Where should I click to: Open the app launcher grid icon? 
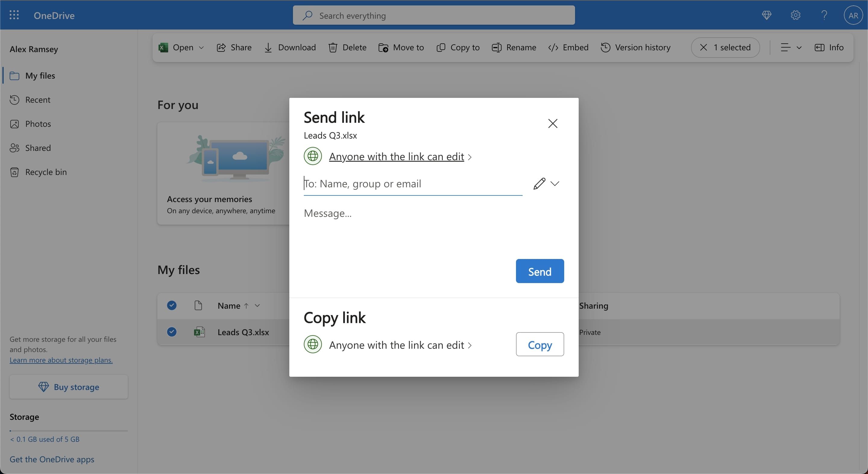[x=14, y=15]
